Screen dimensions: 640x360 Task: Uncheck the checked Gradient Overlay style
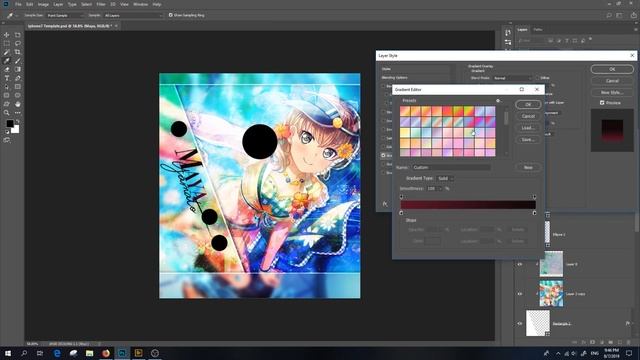pyautogui.click(x=383, y=156)
